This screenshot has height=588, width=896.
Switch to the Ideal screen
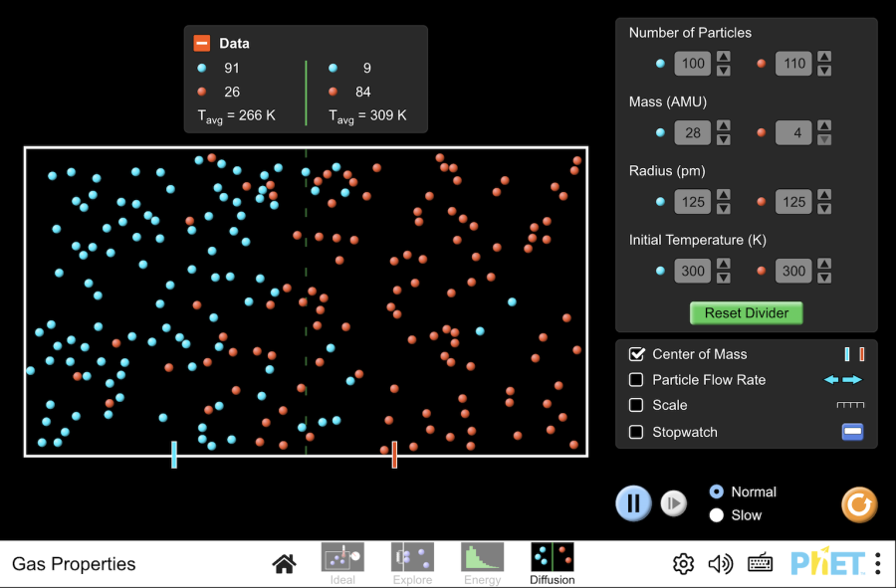[341, 563]
